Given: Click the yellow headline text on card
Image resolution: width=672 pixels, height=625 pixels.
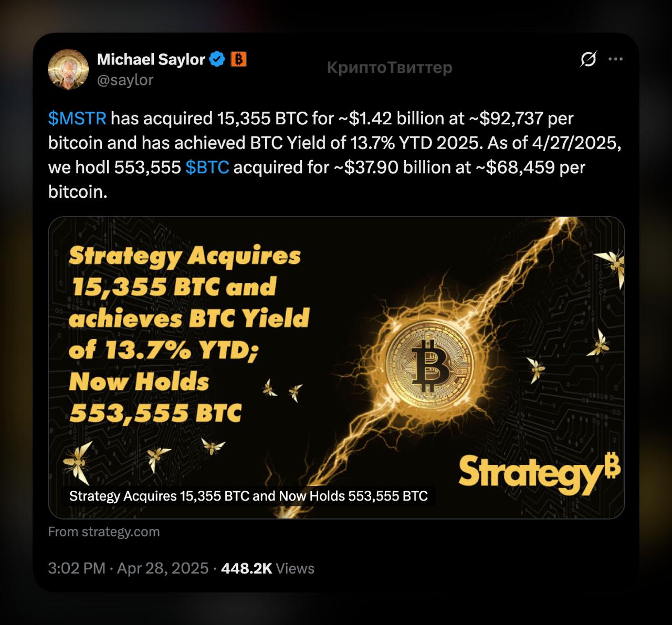Looking at the screenshot, I should coord(189,334).
